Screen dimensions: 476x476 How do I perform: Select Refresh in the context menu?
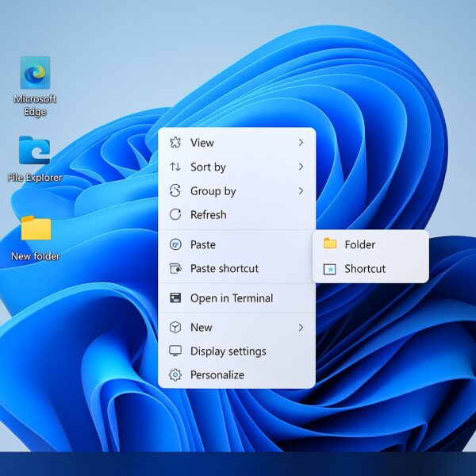(236, 215)
